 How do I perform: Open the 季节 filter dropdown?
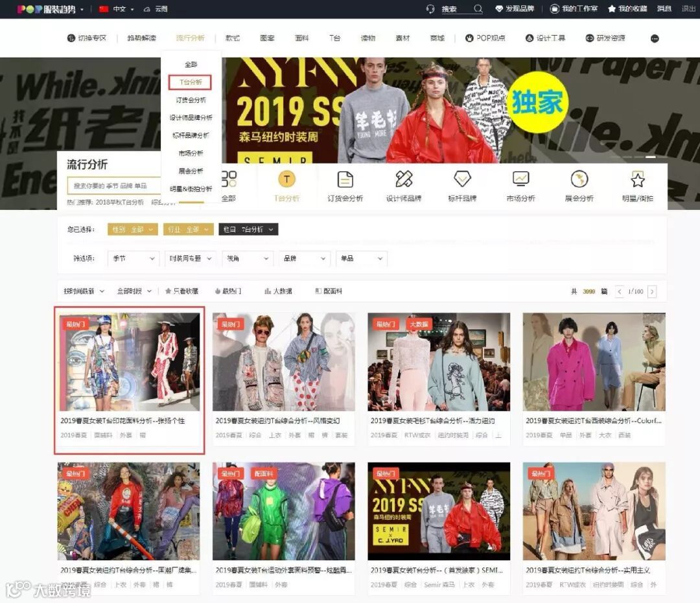134,258
